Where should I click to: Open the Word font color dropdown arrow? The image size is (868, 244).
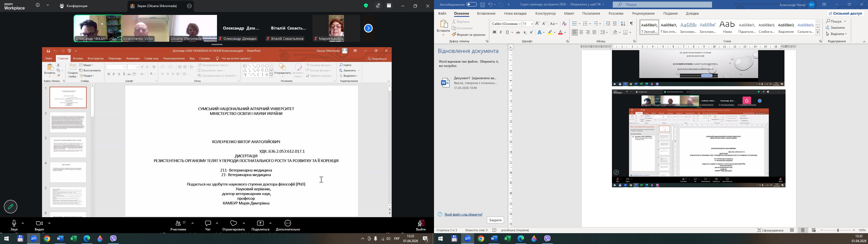[x=565, y=32]
